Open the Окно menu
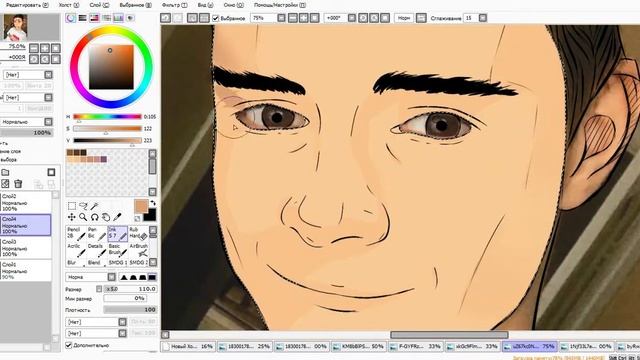Screen dimensions: 640x360 (233, 5)
